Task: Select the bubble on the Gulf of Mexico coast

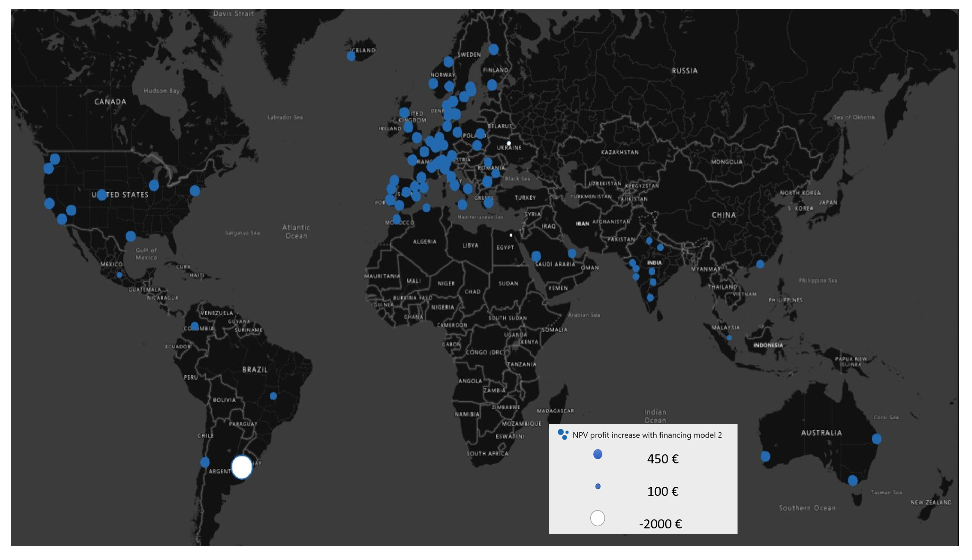Action: pyautogui.click(x=131, y=236)
